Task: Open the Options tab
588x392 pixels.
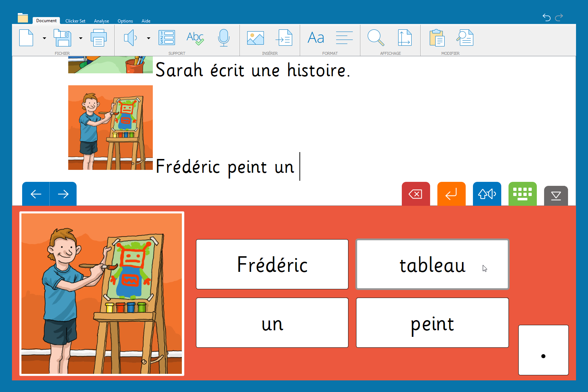Action: (125, 21)
